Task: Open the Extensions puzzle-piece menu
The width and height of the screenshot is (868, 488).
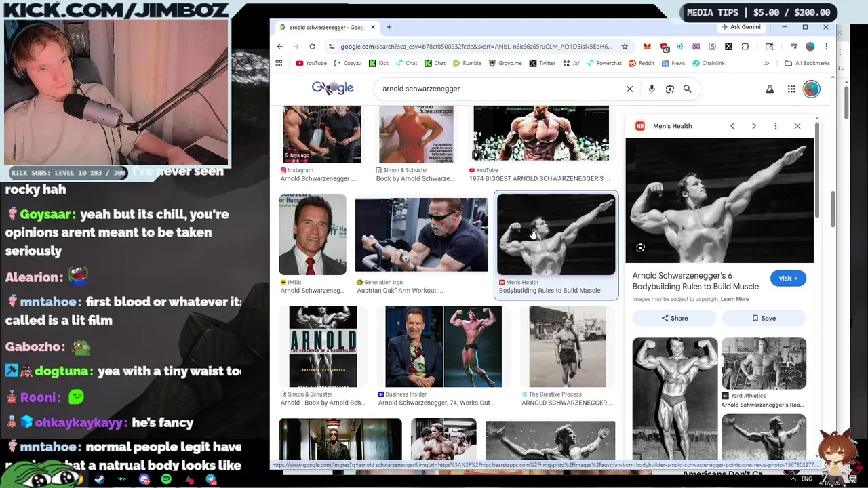Action: pos(745,47)
